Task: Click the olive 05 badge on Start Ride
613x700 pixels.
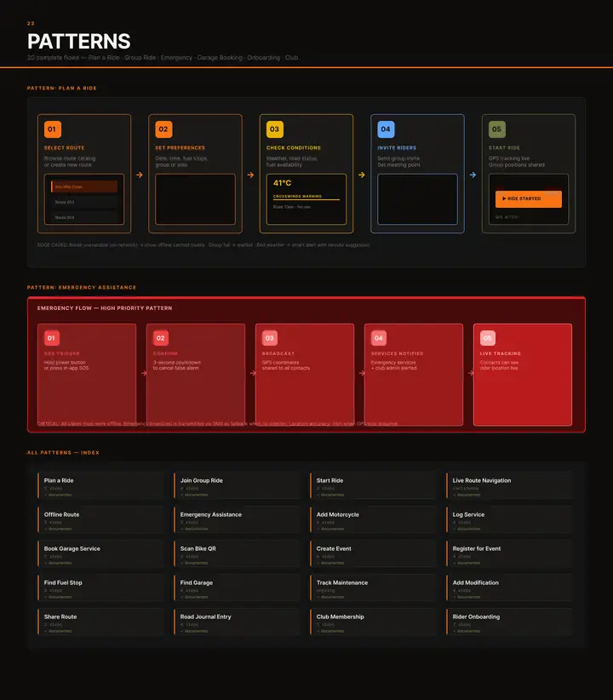Action: [496, 129]
